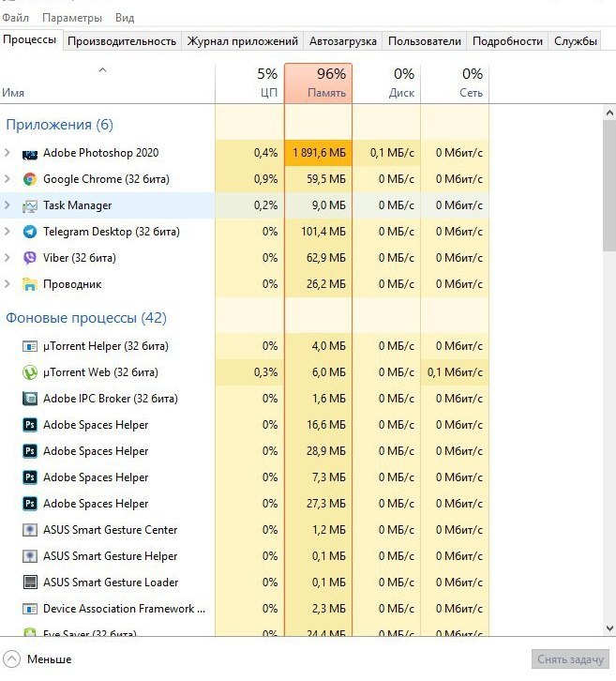Click the 0,9% CPU value for Chrome
Viewport: 616px width, 681px height.
click(265, 179)
